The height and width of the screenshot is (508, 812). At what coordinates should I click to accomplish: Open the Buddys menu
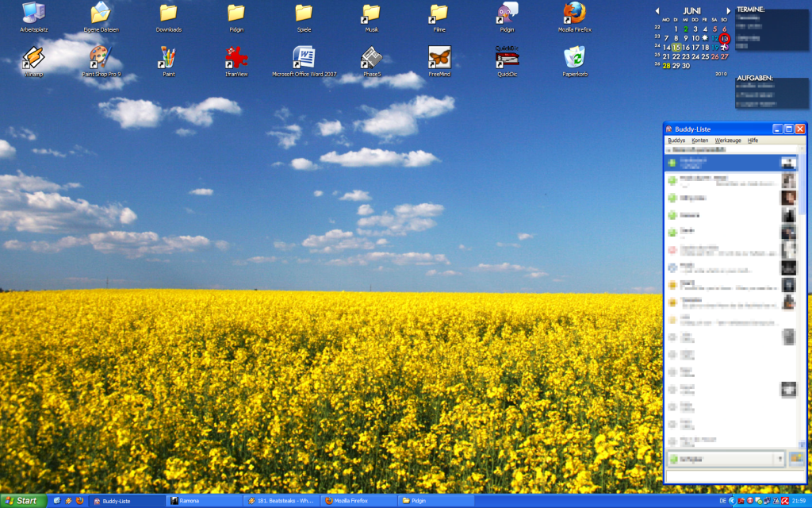coord(676,140)
